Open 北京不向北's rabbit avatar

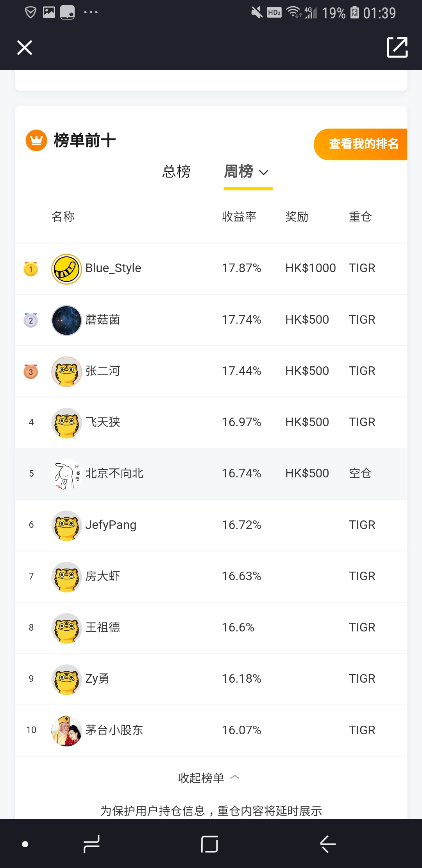click(x=66, y=474)
